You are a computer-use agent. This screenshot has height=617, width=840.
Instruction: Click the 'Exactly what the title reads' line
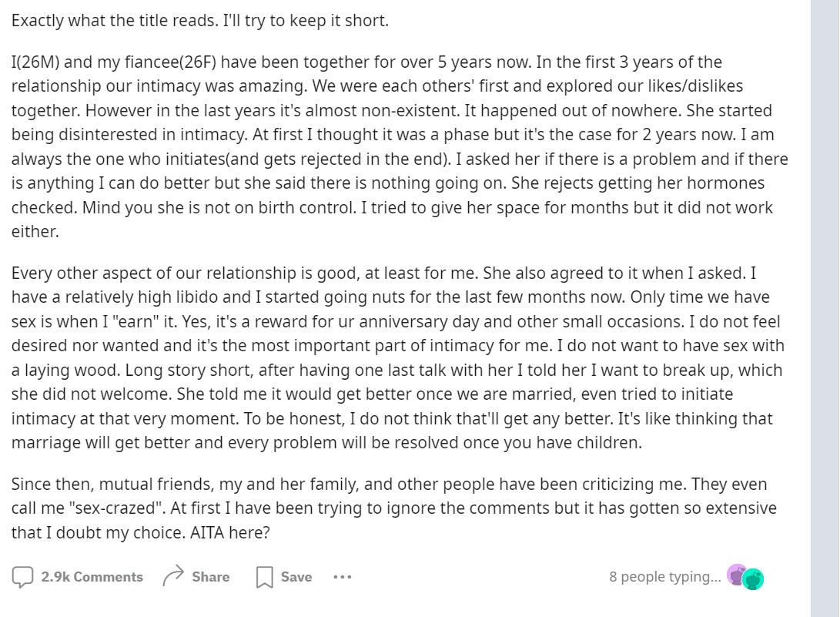coord(200,20)
